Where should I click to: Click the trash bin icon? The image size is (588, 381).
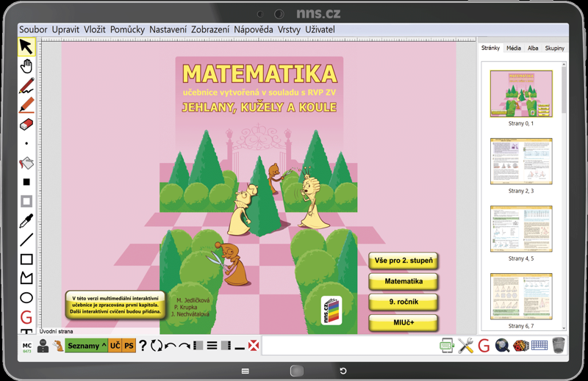pyautogui.click(x=559, y=345)
